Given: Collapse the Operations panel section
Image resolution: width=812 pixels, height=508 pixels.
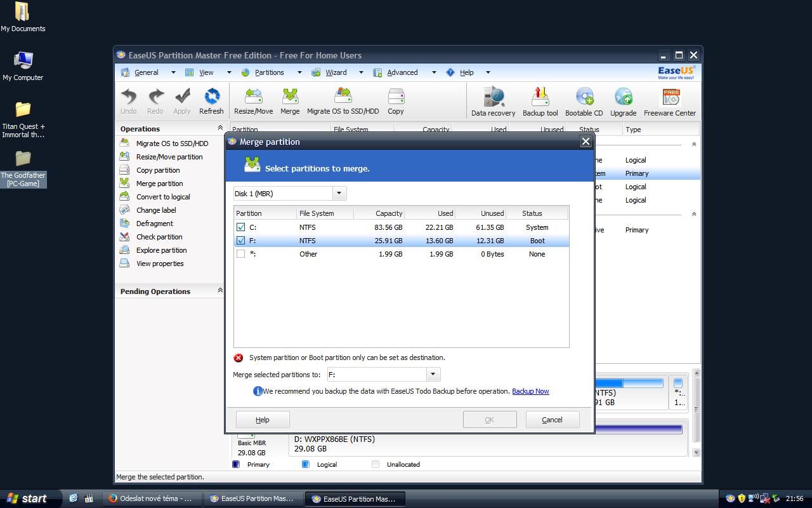Looking at the screenshot, I should click(219, 128).
